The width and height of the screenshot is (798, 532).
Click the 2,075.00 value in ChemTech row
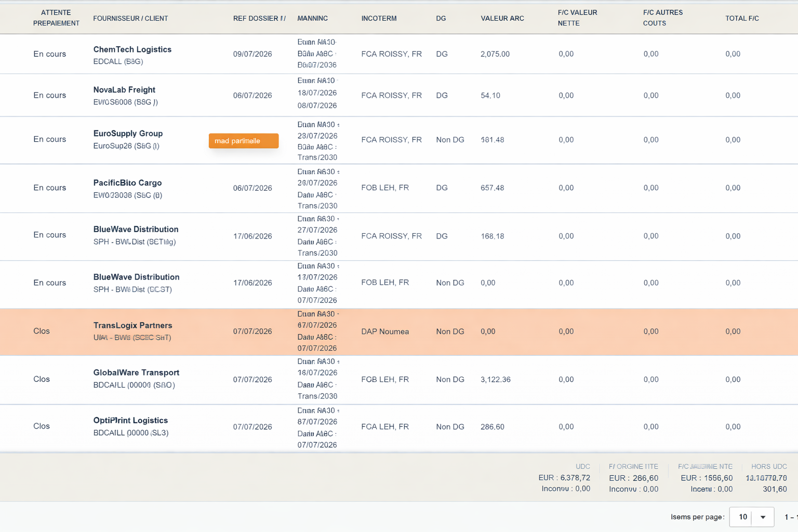[495, 54]
